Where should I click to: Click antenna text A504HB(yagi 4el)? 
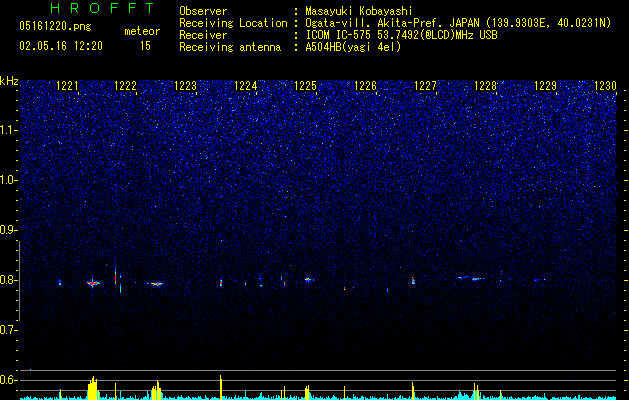click(x=353, y=47)
